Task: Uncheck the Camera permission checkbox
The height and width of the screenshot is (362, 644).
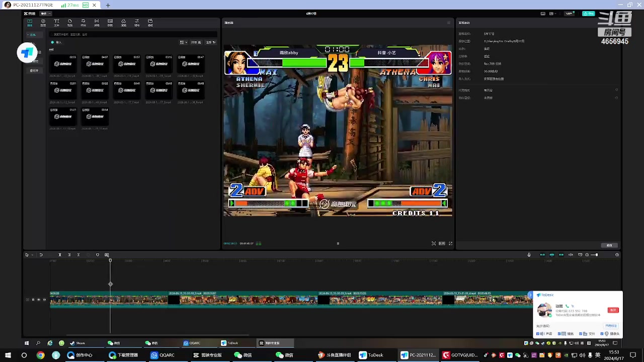Action: (602, 334)
